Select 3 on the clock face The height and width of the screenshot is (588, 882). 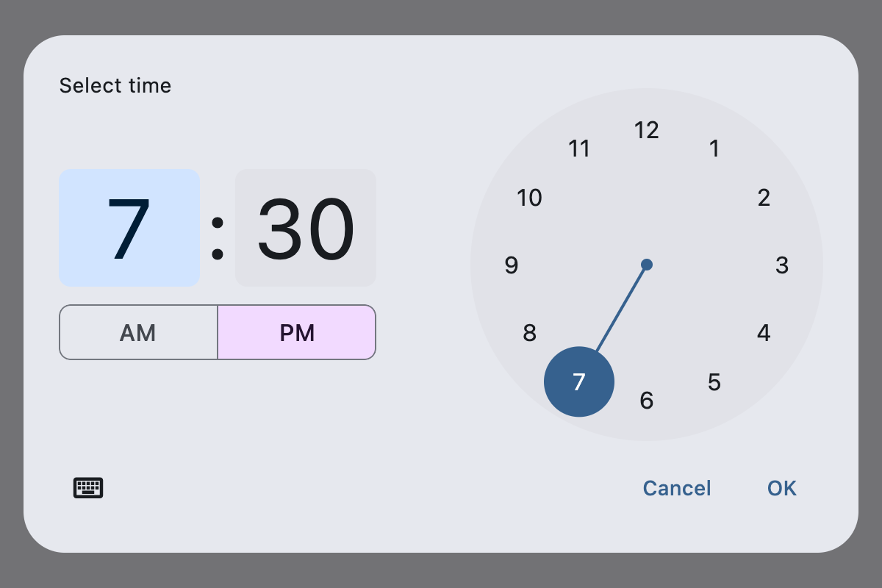point(782,265)
